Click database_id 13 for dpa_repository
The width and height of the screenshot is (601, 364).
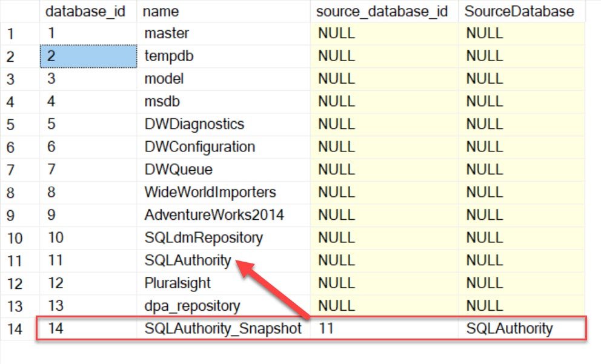tap(88, 306)
